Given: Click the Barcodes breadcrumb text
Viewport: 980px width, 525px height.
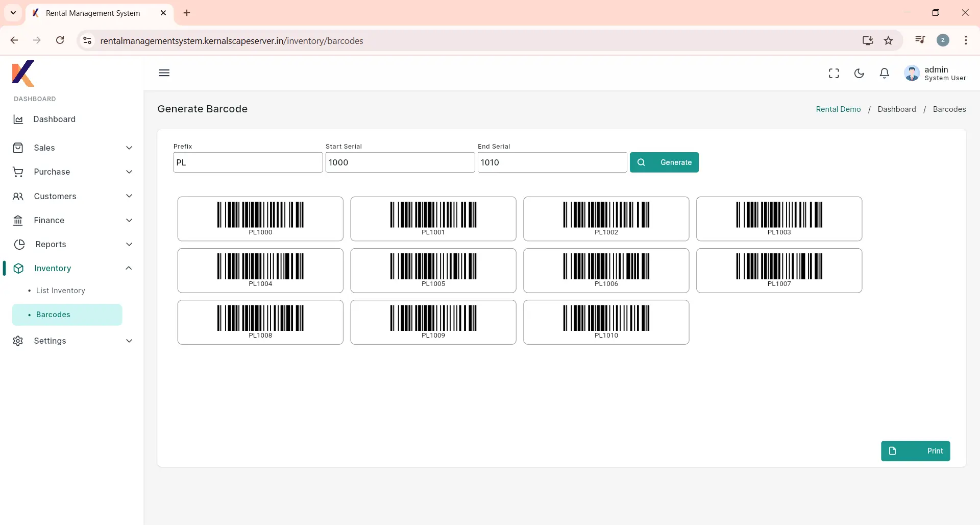Looking at the screenshot, I should point(949,109).
